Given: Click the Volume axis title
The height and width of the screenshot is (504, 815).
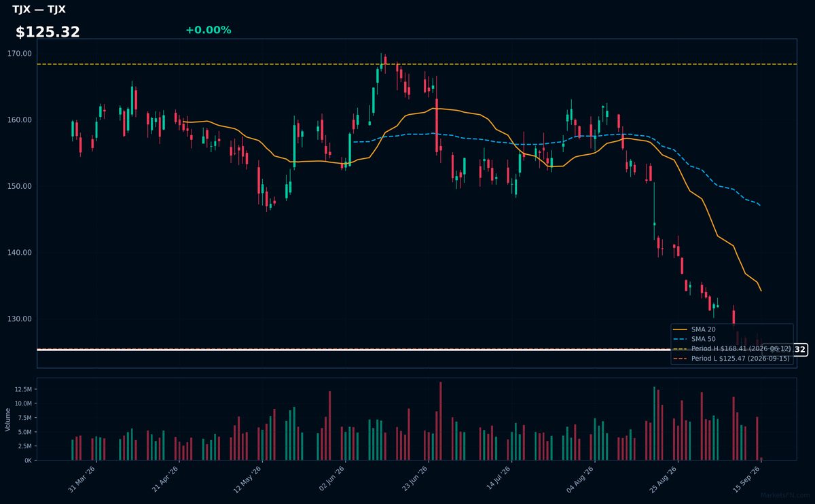Looking at the screenshot, I should point(8,420).
